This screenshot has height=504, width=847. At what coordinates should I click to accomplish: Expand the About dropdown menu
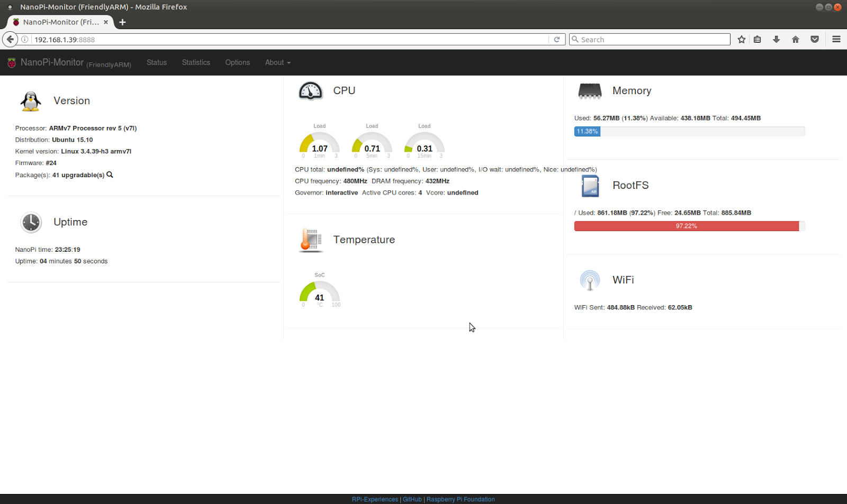[x=278, y=62]
